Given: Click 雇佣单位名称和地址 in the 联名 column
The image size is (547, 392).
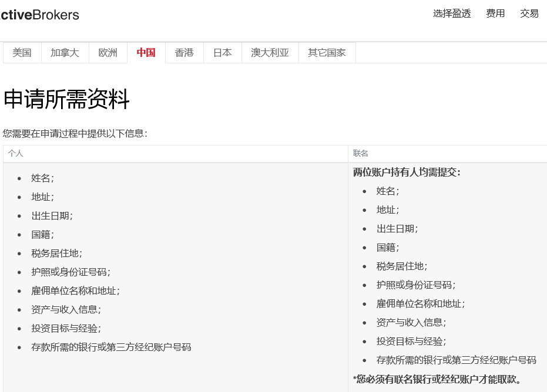Looking at the screenshot, I should click(x=420, y=304).
